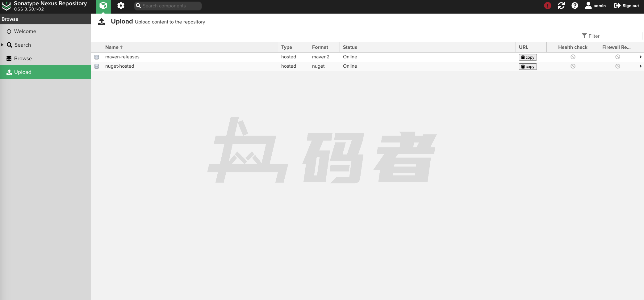Image resolution: width=644 pixels, height=300 pixels.
Task: Click the nuget-hosted repository row icon
Action: tap(97, 66)
